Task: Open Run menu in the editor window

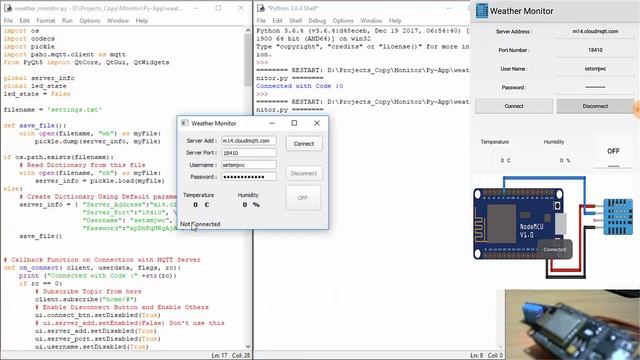Action: coord(67,20)
